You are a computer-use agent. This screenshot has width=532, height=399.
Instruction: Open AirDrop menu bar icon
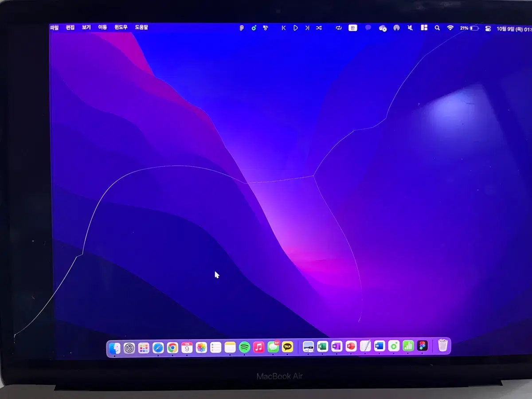point(396,28)
